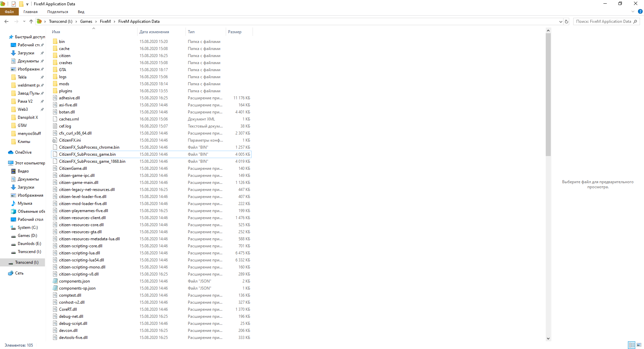Select the conhost-v2.dll file

(151, 302)
